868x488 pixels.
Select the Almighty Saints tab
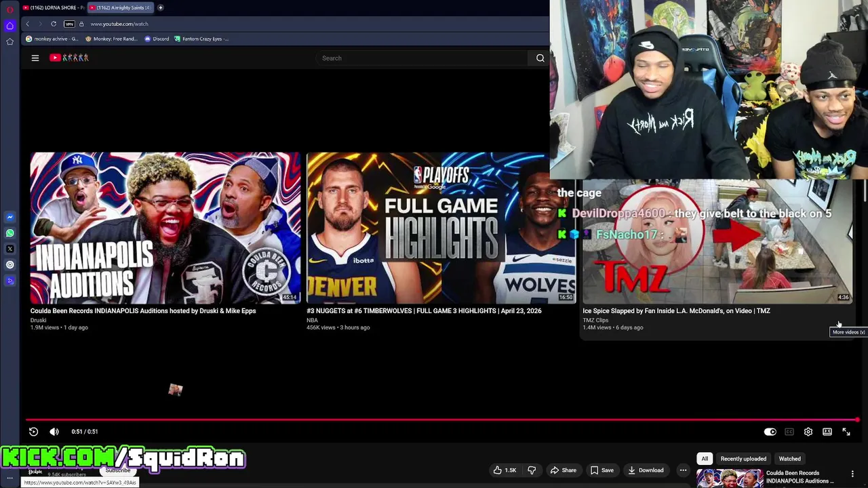tap(120, 7)
